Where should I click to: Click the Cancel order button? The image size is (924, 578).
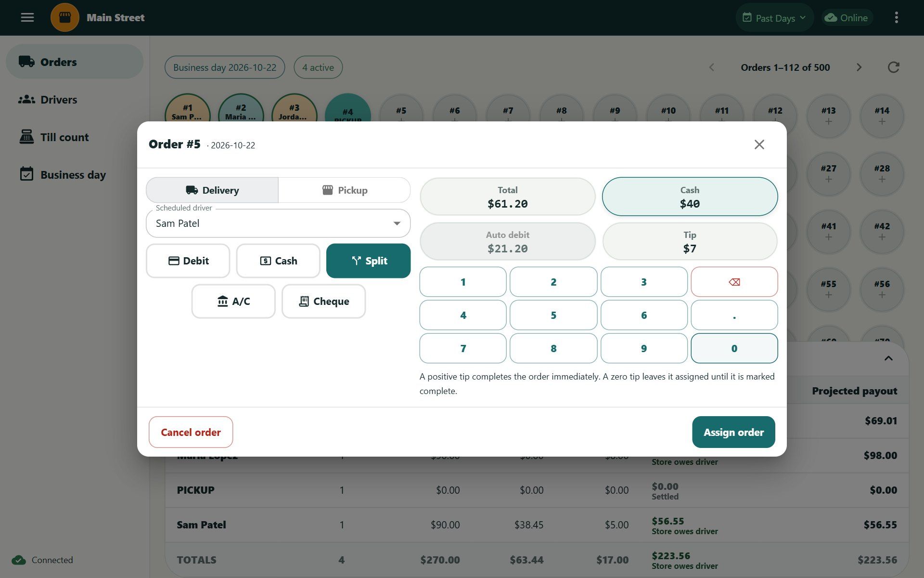click(191, 432)
